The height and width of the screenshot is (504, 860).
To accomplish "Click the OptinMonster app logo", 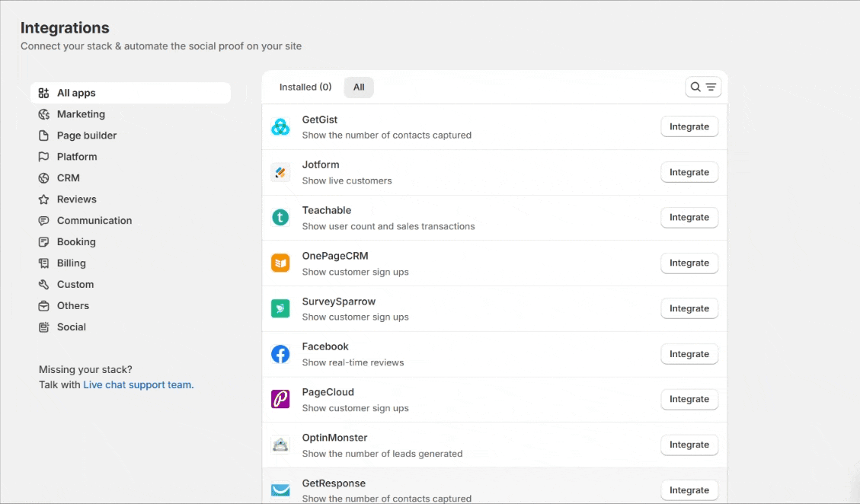I will 280,445.
